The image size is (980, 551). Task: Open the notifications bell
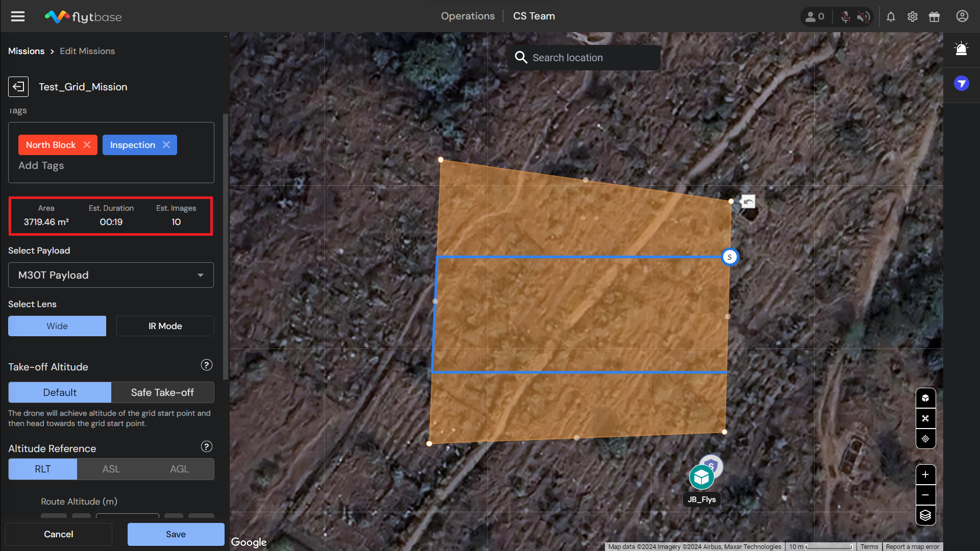pyautogui.click(x=891, y=17)
